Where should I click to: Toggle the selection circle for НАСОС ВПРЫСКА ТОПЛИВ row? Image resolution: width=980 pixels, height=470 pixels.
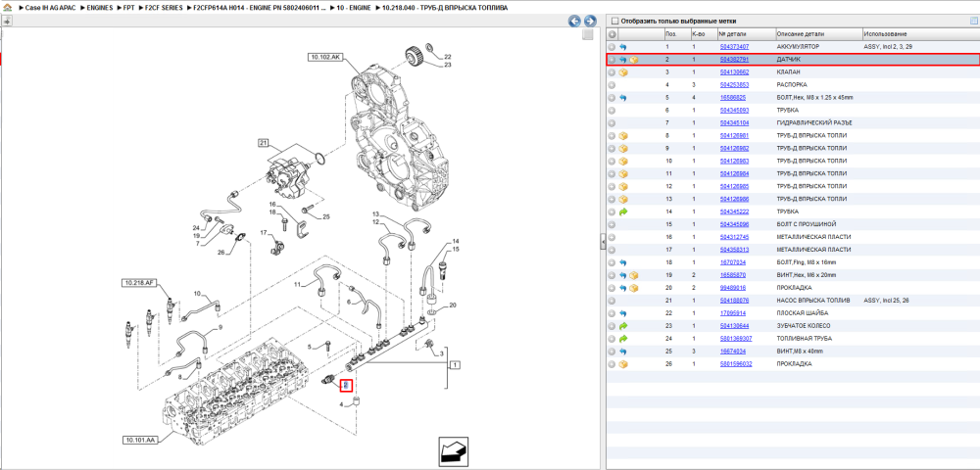[612, 301]
